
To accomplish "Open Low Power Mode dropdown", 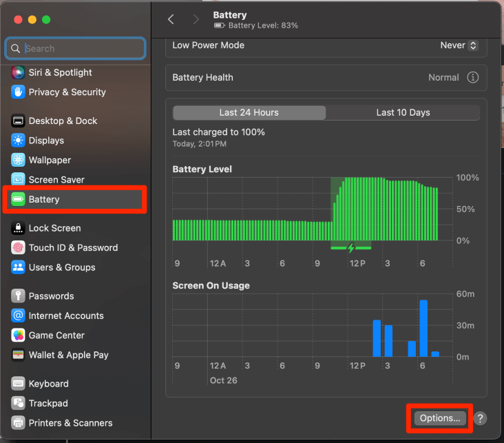I will pyautogui.click(x=459, y=45).
